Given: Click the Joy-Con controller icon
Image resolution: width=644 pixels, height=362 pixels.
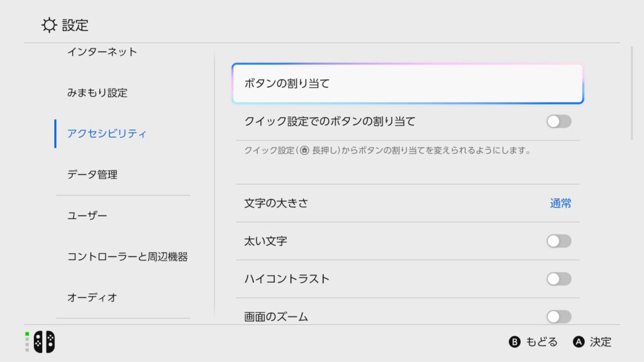Looking at the screenshot, I should (x=44, y=341).
